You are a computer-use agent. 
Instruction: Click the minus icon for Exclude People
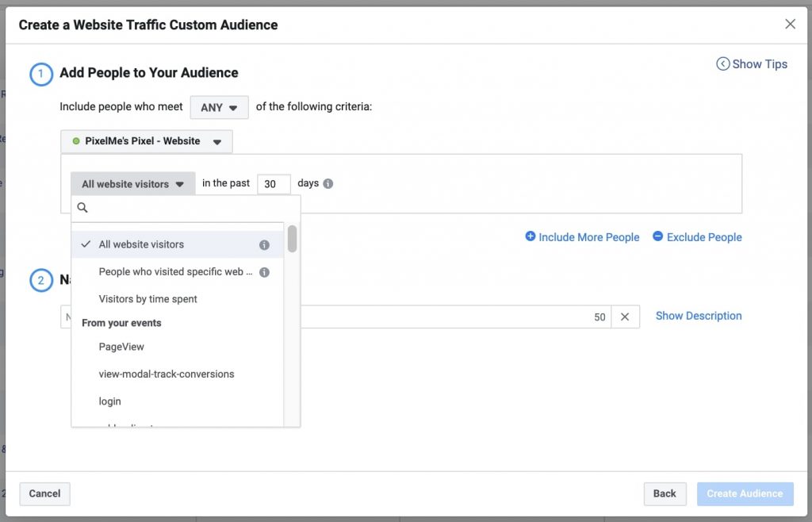[657, 236]
